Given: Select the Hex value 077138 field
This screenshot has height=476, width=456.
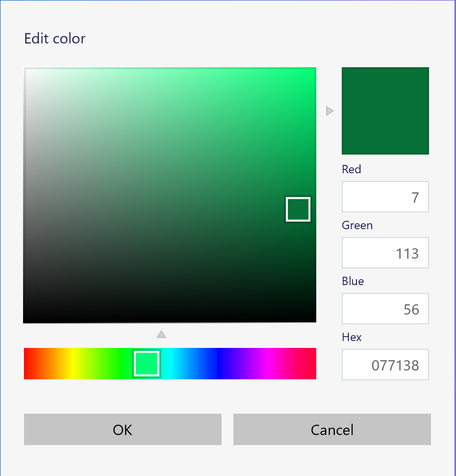Looking at the screenshot, I should tap(385, 365).
